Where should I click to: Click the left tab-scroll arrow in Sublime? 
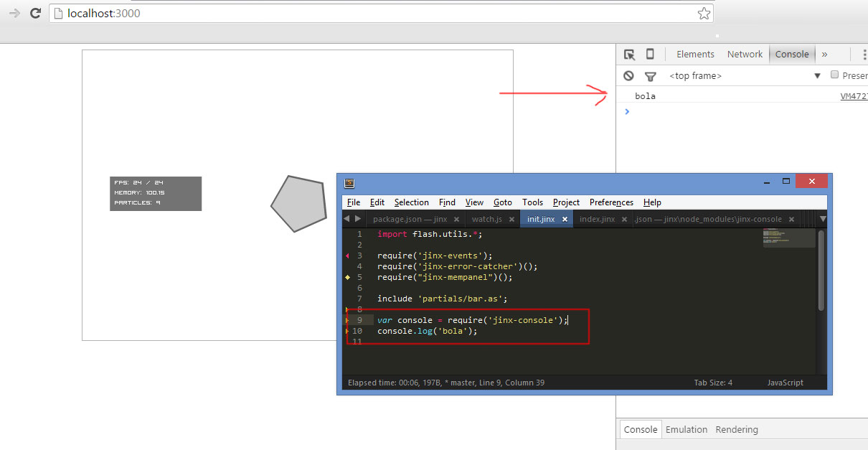[x=346, y=218]
